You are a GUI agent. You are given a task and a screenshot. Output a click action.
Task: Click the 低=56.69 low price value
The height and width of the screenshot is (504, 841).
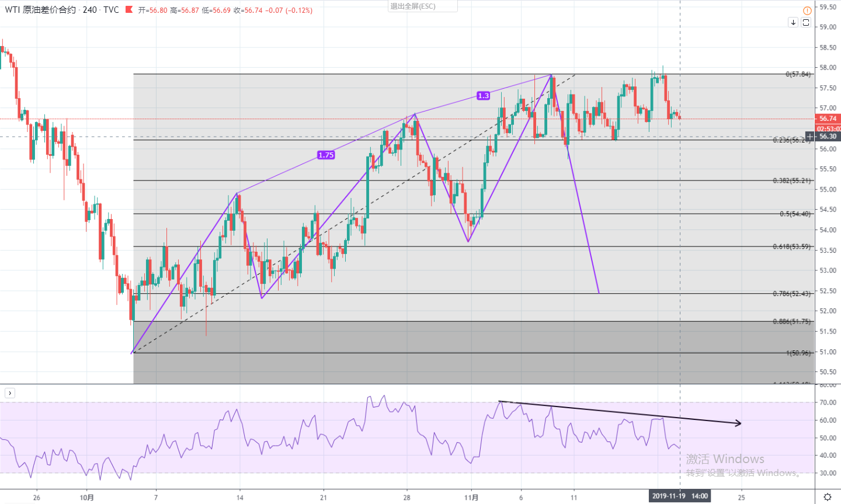216,11
